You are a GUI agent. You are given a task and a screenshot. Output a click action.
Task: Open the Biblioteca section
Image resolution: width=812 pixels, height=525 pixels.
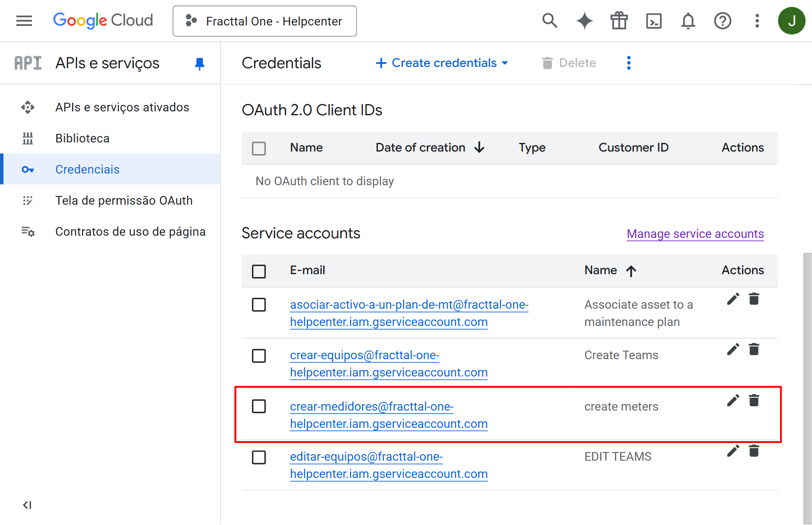pos(82,138)
